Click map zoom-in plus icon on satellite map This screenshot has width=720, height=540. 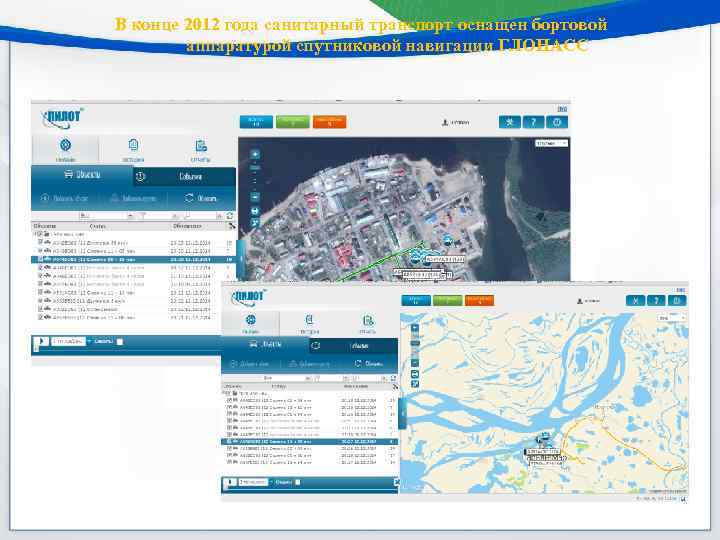click(x=255, y=154)
